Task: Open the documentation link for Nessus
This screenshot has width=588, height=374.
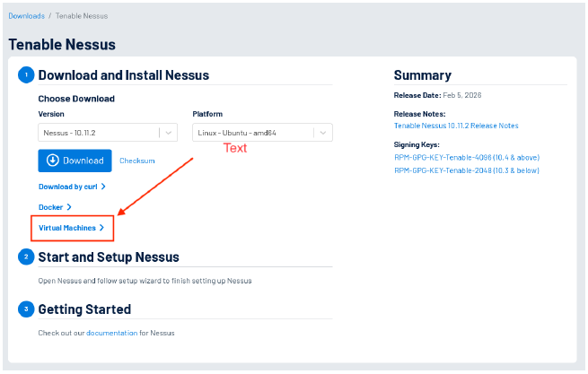Action: [x=111, y=333]
